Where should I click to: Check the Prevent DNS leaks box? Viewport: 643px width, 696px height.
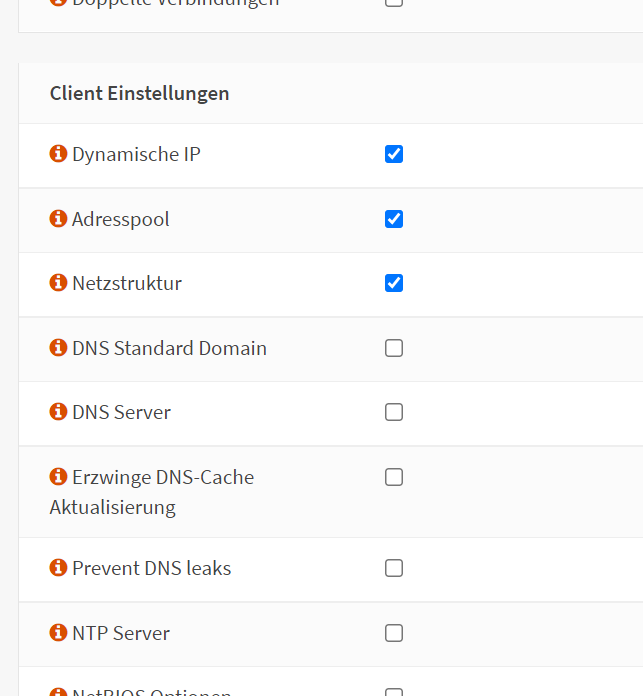tap(394, 568)
